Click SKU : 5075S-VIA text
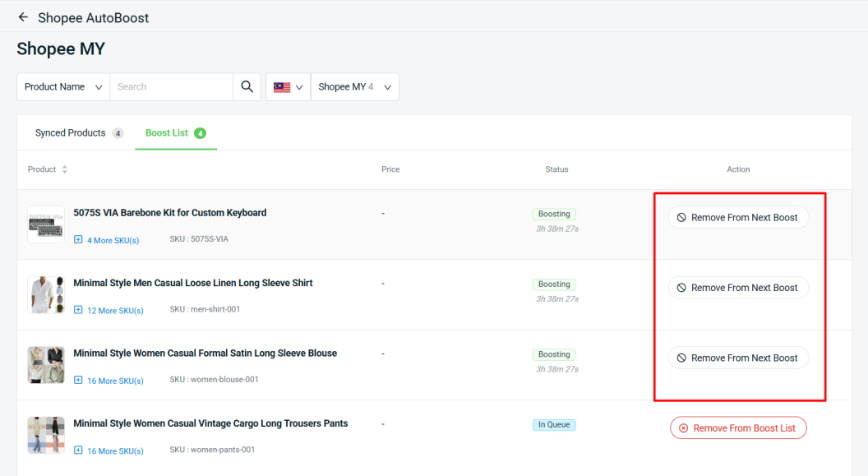Viewport: 868px width, 476px height. 199,239
